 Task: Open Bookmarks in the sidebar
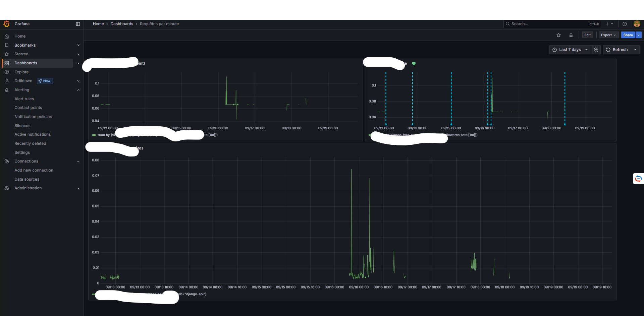click(25, 45)
